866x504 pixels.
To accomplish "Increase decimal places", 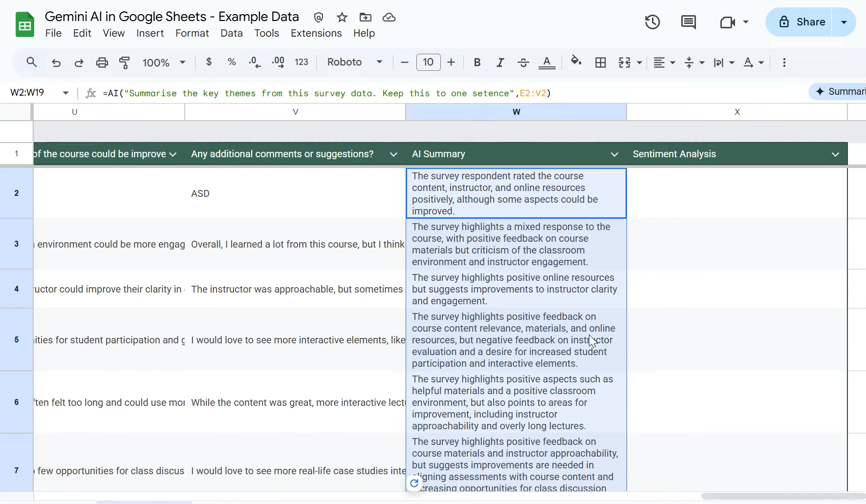I will click(x=278, y=62).
